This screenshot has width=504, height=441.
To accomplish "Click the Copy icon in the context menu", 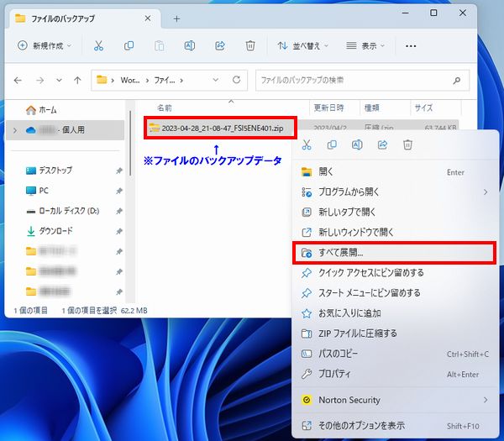I will pos(332,145).
